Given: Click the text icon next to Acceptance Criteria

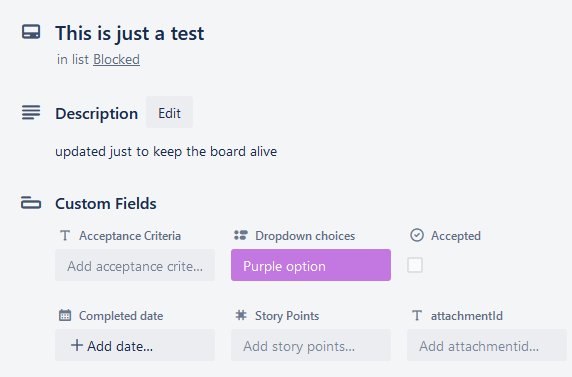Looking at the screenshot, I should (65, 235).
